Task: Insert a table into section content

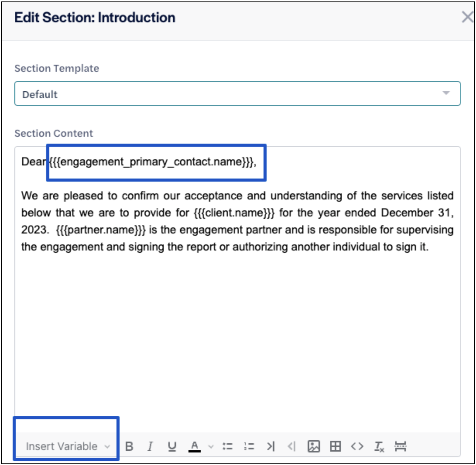Action: tap(335, 446)
